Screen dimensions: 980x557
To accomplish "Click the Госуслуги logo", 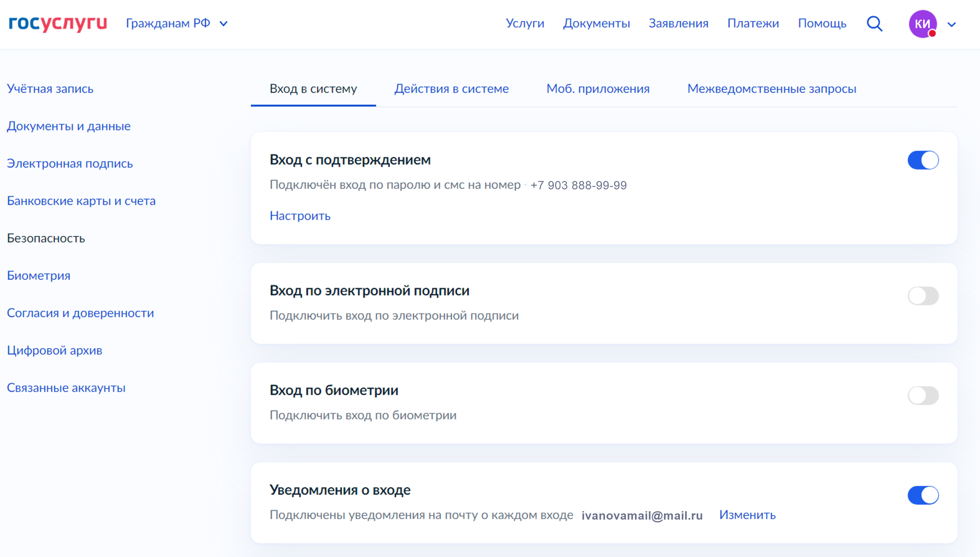I will [x=58, y=23].
